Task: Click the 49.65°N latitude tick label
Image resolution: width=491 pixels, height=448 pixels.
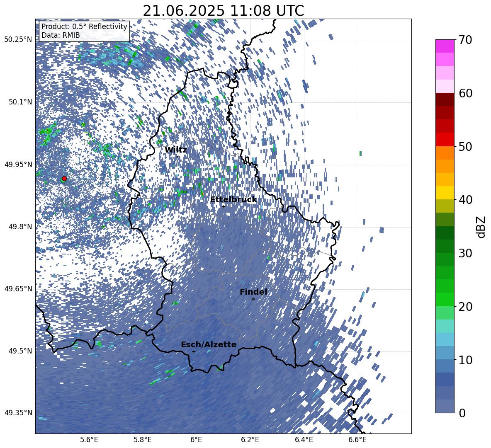Action: pyautogui.click(x=18, y=288)
